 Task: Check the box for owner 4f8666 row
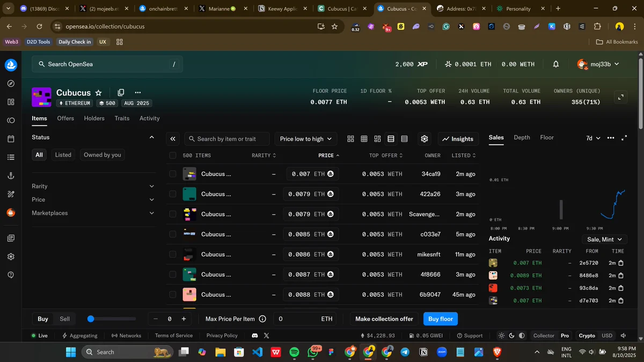pyautogui.click(x=172, y=275)
